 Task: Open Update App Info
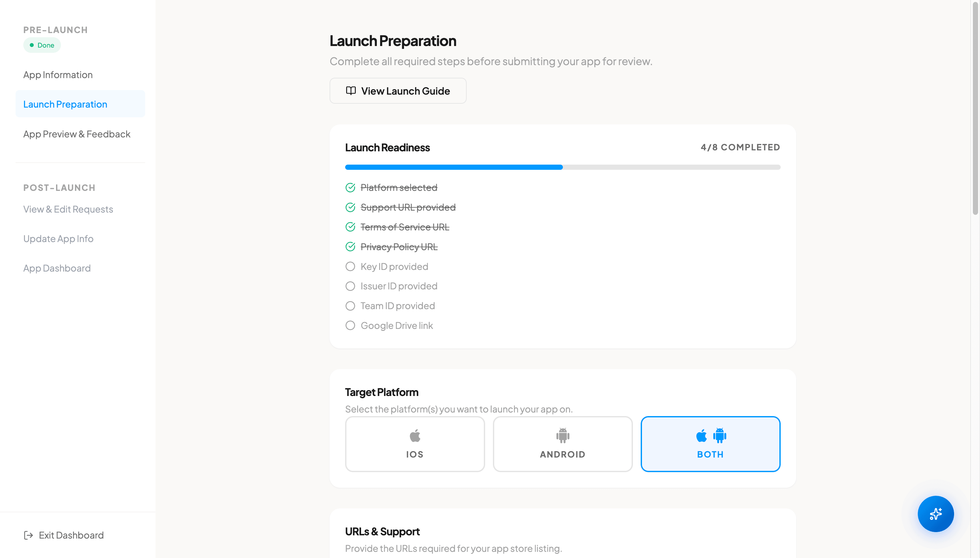(80, 238)
